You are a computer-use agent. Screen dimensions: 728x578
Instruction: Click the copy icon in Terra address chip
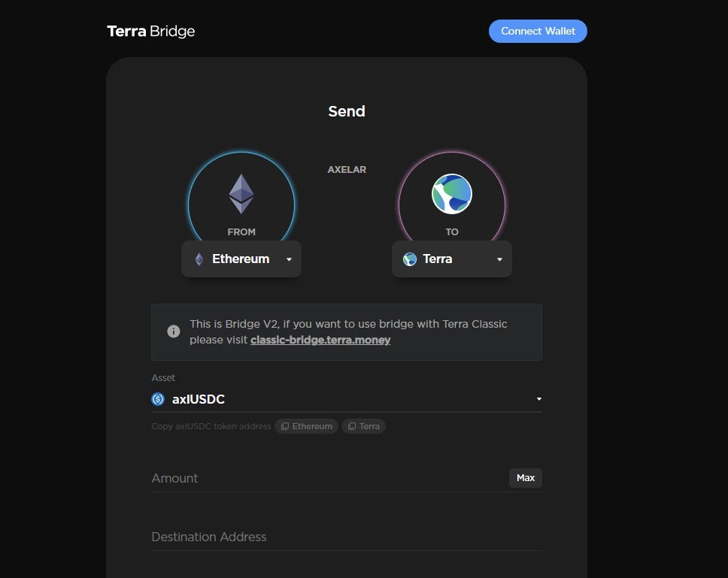click(352, 426)
